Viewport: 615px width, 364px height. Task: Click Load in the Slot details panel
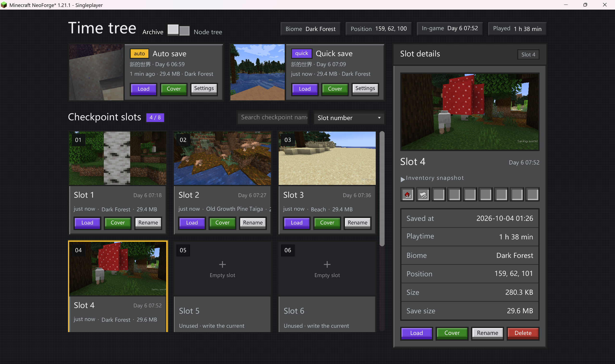(417, 333)
